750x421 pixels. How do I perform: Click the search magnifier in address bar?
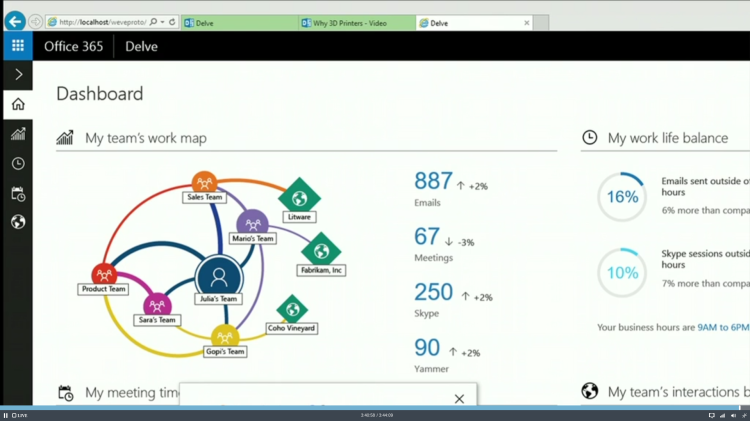[x=154, y=22]
